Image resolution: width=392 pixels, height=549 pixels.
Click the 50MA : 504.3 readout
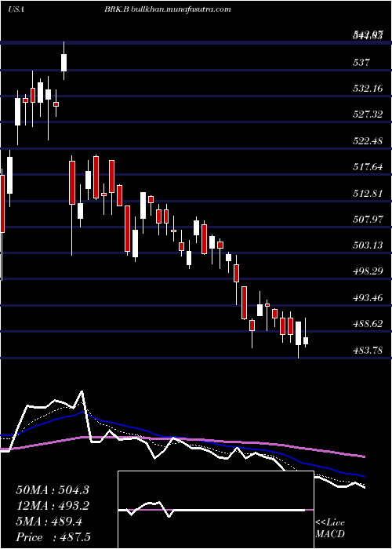53,489
